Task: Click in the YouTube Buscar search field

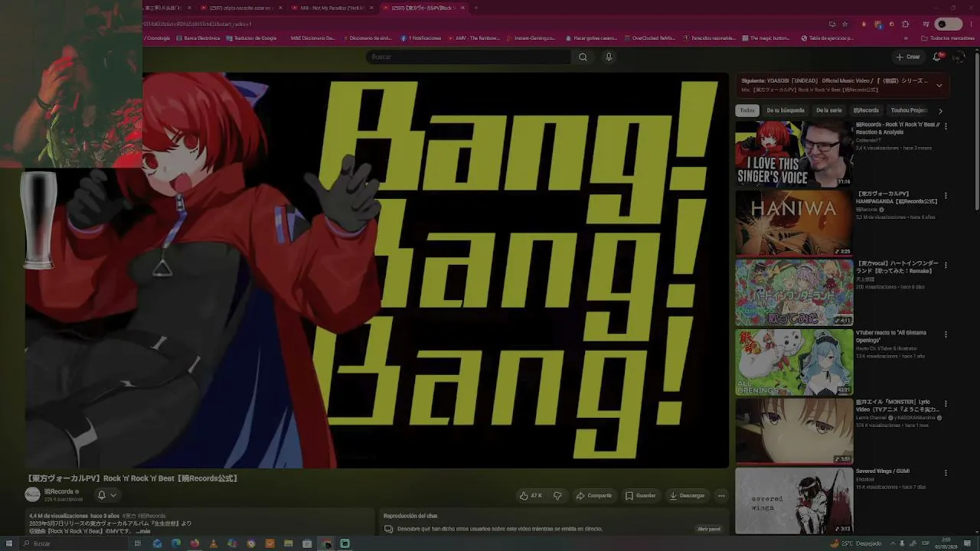Action: 469,57
